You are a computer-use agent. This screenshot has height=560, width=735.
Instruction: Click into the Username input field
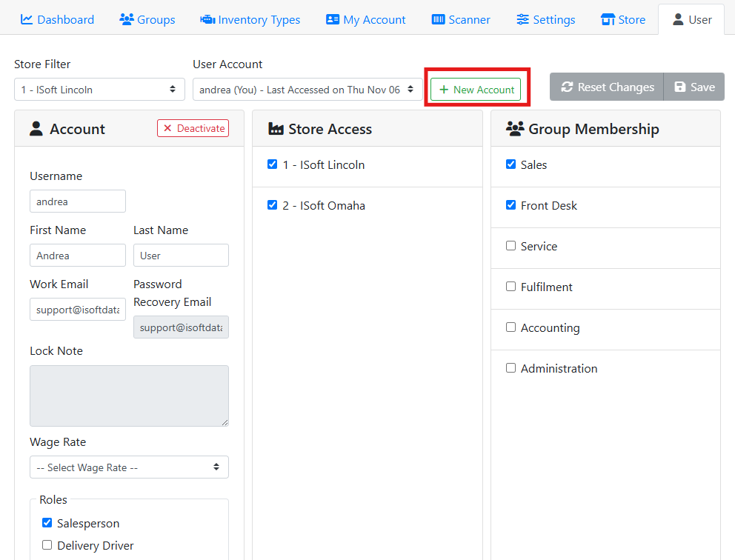(78, 201)
